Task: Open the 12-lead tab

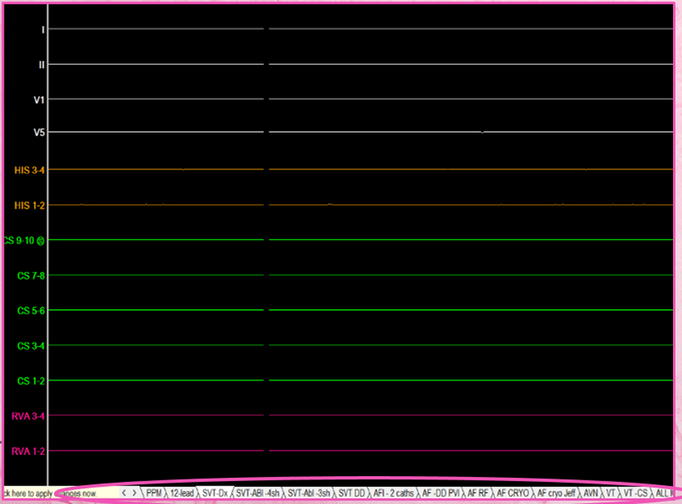Action: click(x=182, y=493)
